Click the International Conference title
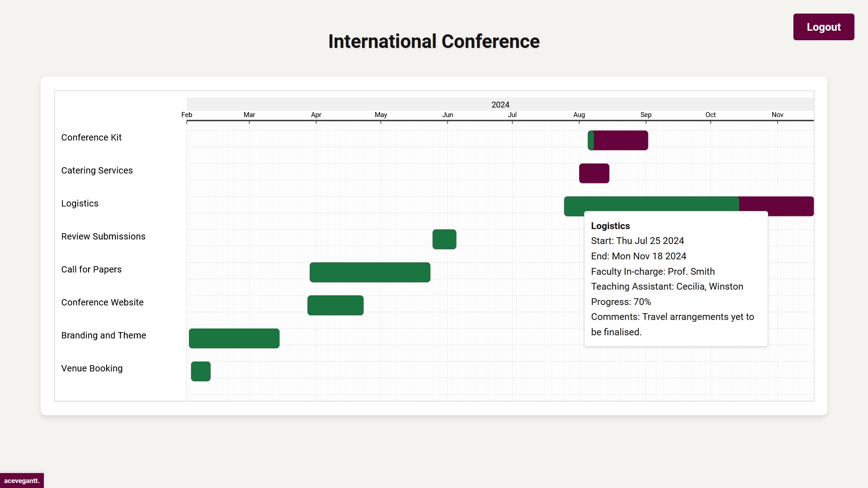This screenshot has width=868, height=488. 434,42
